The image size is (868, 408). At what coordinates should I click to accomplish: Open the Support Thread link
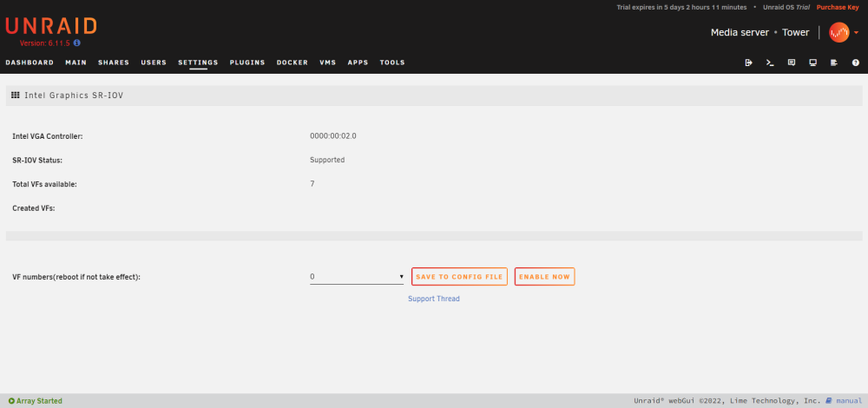pyautogui.click(x=433, y=299)
